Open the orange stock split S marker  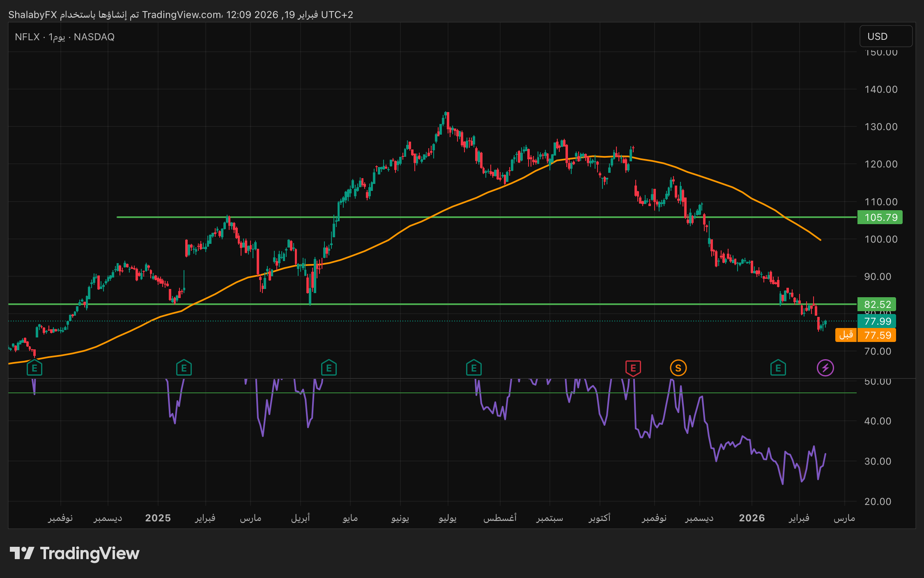click(x=678, y=368)
